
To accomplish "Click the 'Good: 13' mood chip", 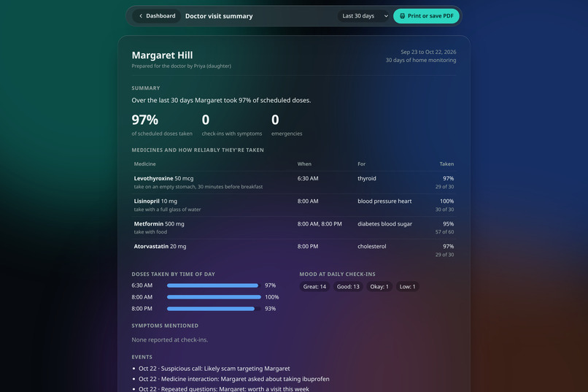I will click(x=348, y=287).
